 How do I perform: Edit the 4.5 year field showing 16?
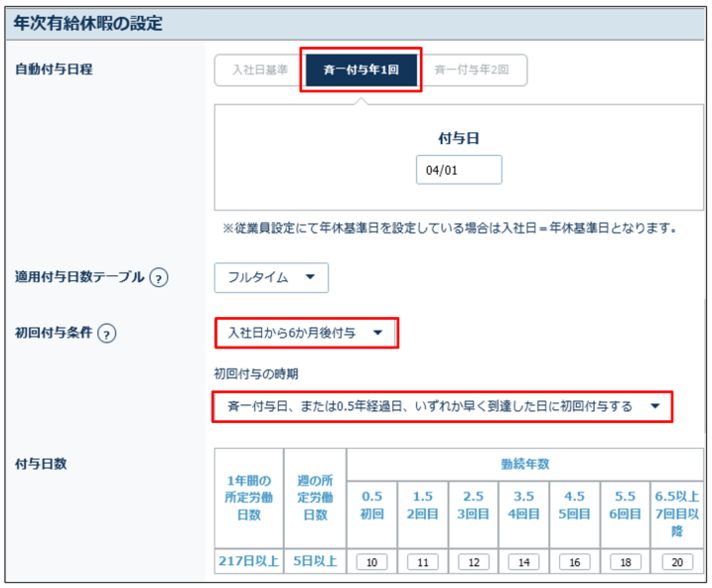[575, 562]
